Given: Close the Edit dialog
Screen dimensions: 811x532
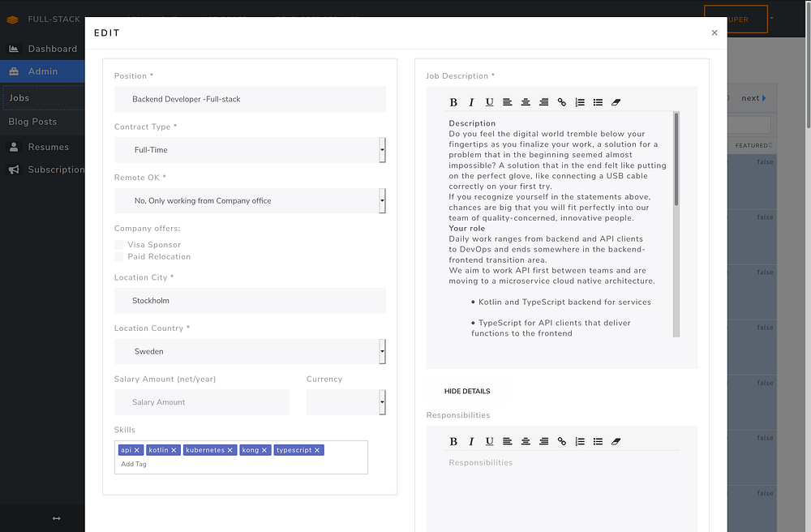Looking at the screenshot, I should (714, 32).
